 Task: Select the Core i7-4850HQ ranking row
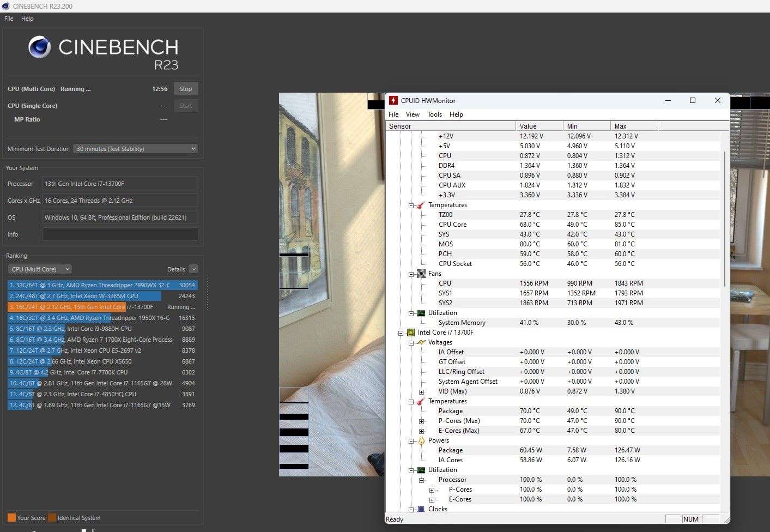[102, 394]
